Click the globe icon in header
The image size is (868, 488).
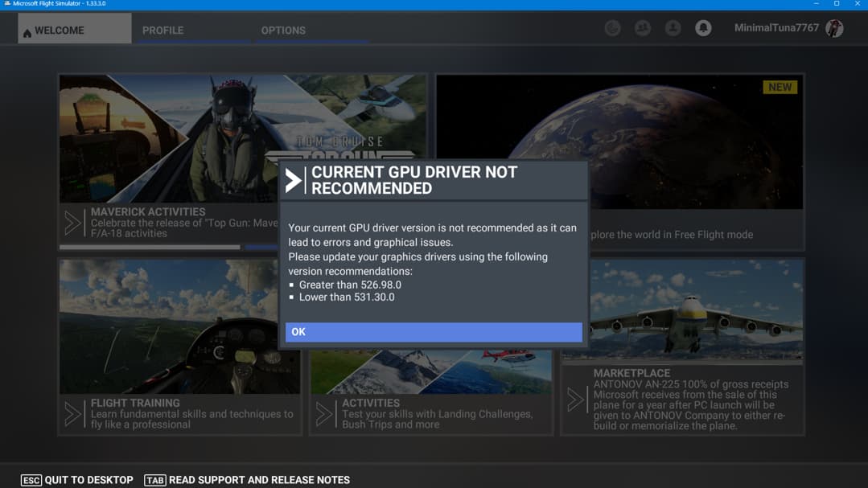click(x=612, y=28)
